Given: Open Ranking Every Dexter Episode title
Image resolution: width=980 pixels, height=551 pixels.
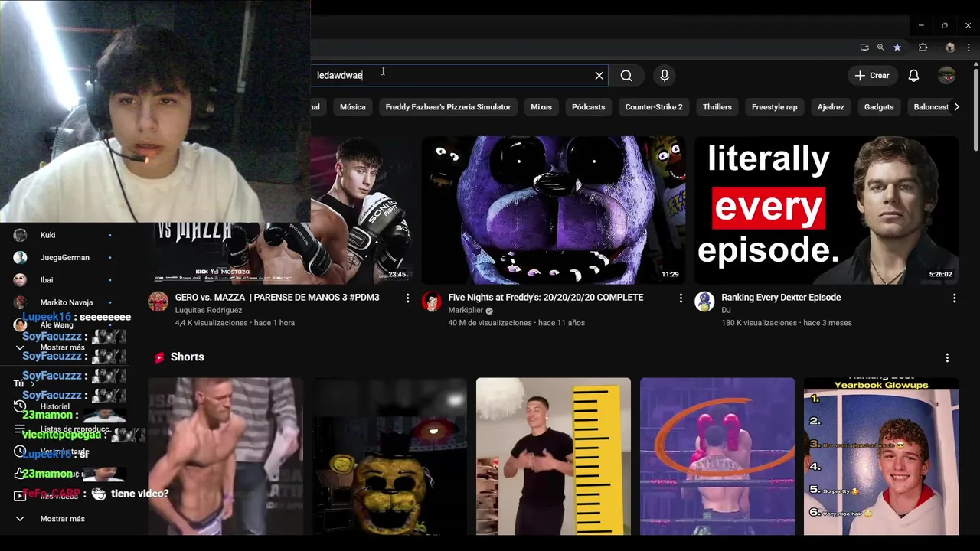Looking at the screenshot, I should [x=781, y=298].
